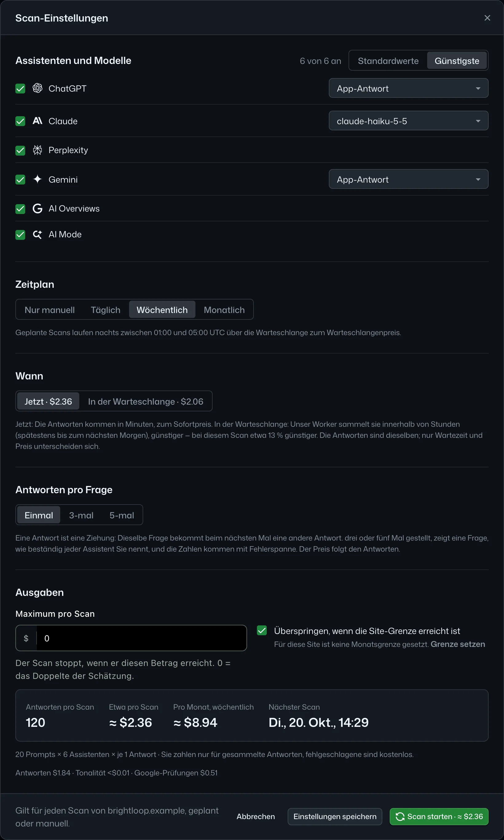Open the Claude model dropdown showing claude-haiku-5-5
The image size is (504, 840).
click(x=408, y=121)
